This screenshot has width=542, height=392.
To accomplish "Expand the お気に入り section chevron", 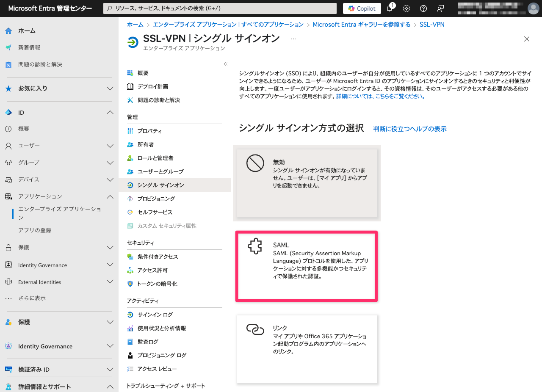I will point(110,88).
